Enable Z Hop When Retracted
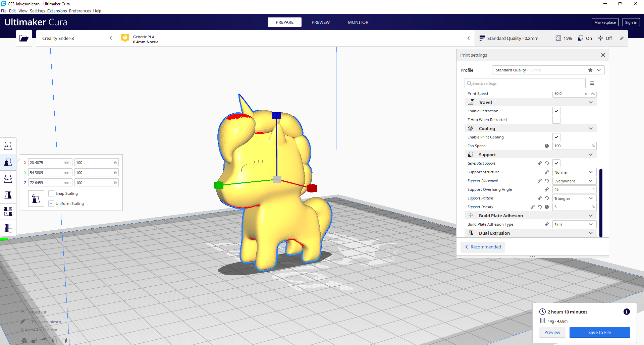This screenshot has height=345, width=644. (556, 120)
